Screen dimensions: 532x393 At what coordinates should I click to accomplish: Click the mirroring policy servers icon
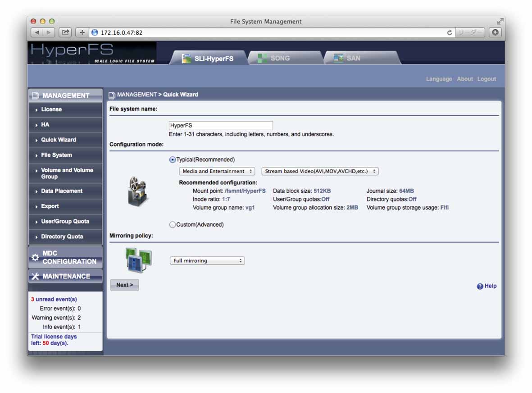point(138,260)
